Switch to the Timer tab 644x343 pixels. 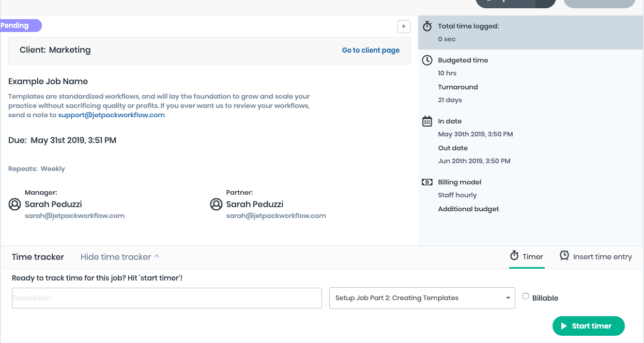pyautogui.click(x=526, y=257)
